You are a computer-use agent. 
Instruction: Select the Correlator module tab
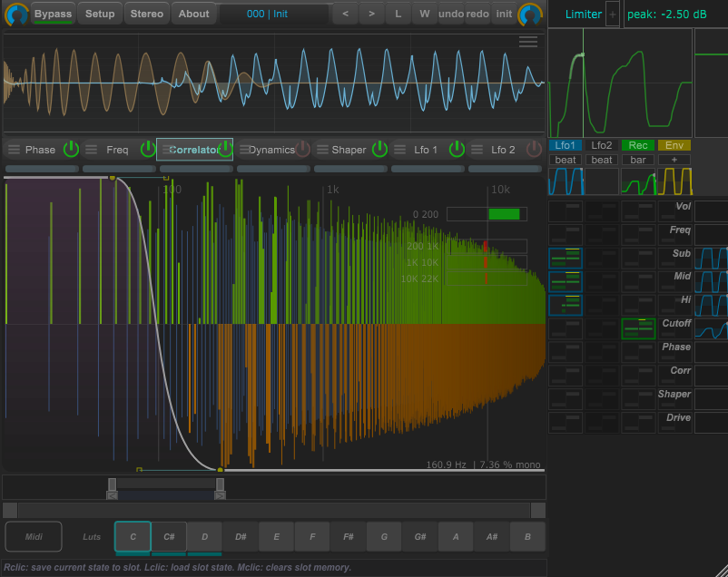tap(195, 150)
